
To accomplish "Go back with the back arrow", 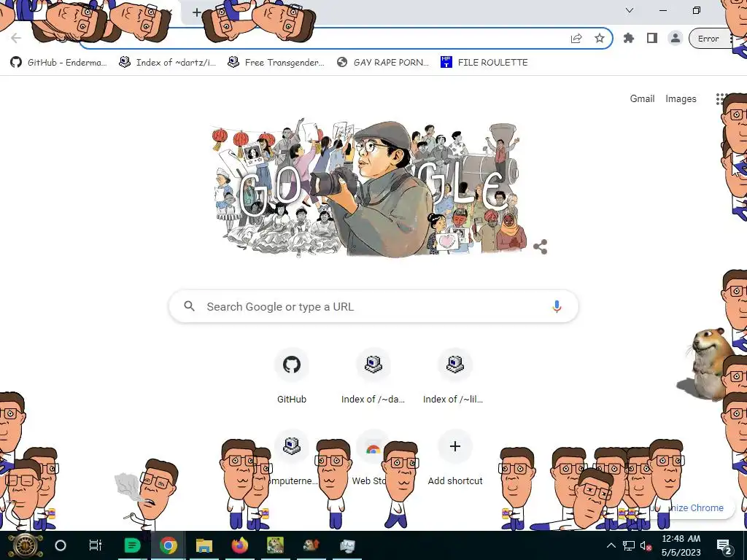I will coord(16,38).
